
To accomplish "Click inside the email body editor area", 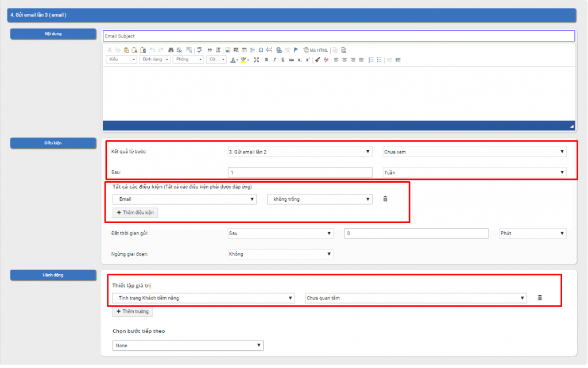I will (x=339, y=94).
